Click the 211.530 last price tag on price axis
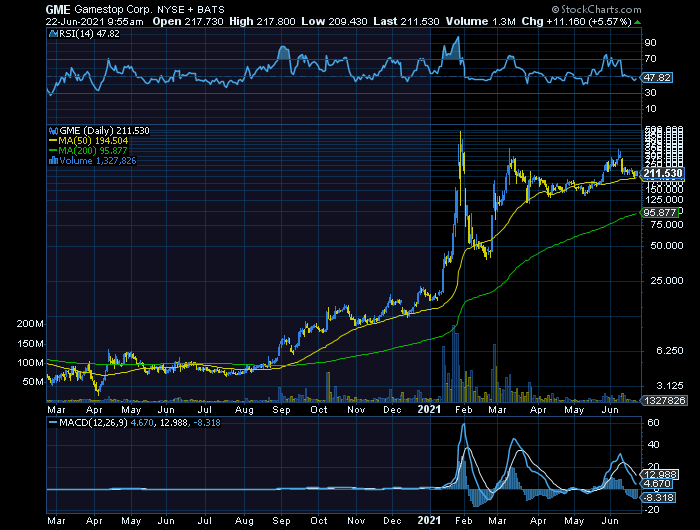This screenshot has width=700, height=530. (662, 174)
